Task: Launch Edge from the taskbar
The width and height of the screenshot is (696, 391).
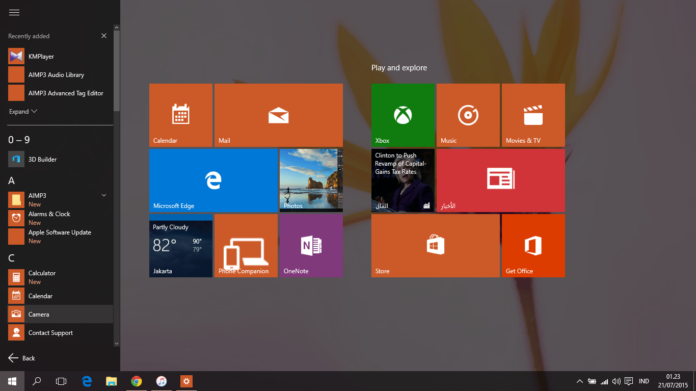Action: point(87,381)
